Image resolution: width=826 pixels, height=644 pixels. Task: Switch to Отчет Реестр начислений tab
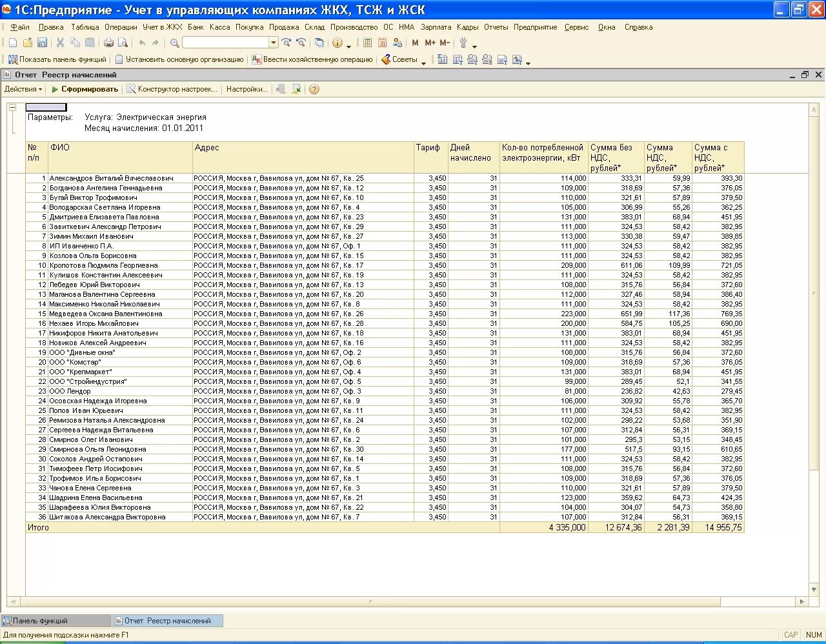tap(168, 621)
